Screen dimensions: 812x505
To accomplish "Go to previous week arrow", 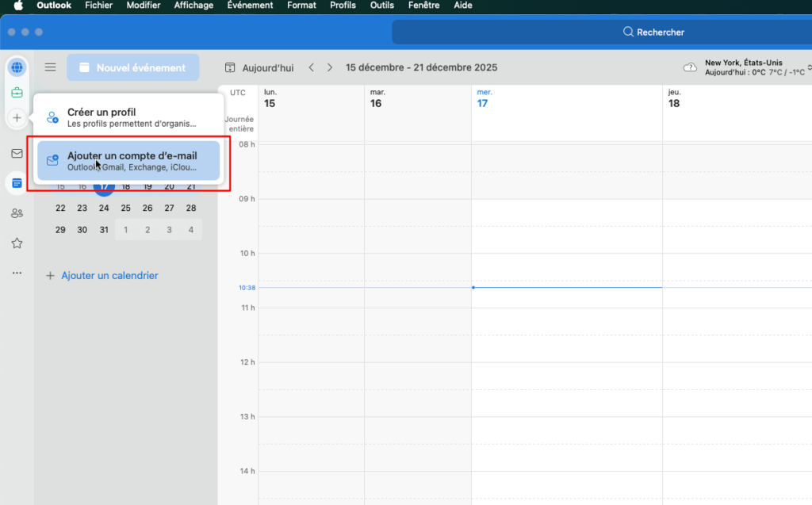I will pyautogui.click(x=311, y=67).
